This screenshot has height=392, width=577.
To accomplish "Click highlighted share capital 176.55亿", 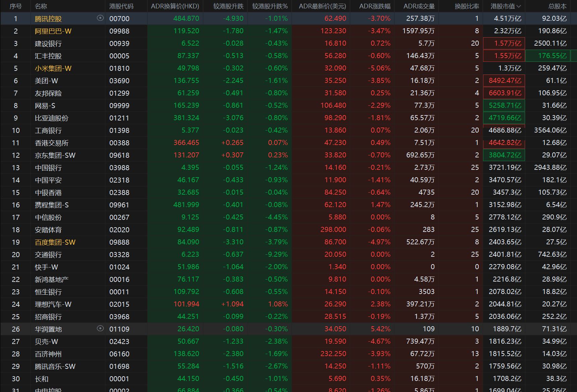I will pyautogui.click(x=548, y=56).
